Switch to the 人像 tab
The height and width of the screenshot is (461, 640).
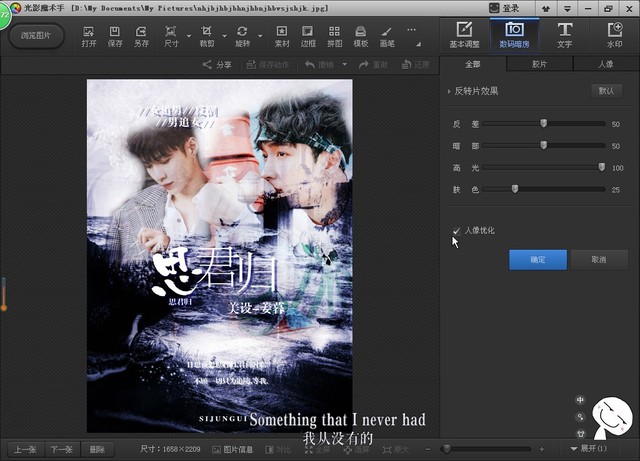coord(605,64)
